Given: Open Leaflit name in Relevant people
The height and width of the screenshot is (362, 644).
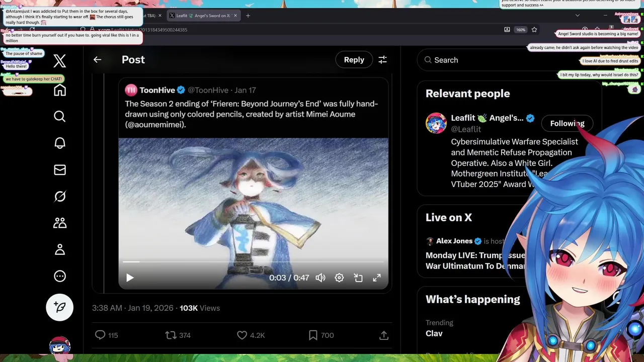Looking at the screenshot, I should click(487, 118).
